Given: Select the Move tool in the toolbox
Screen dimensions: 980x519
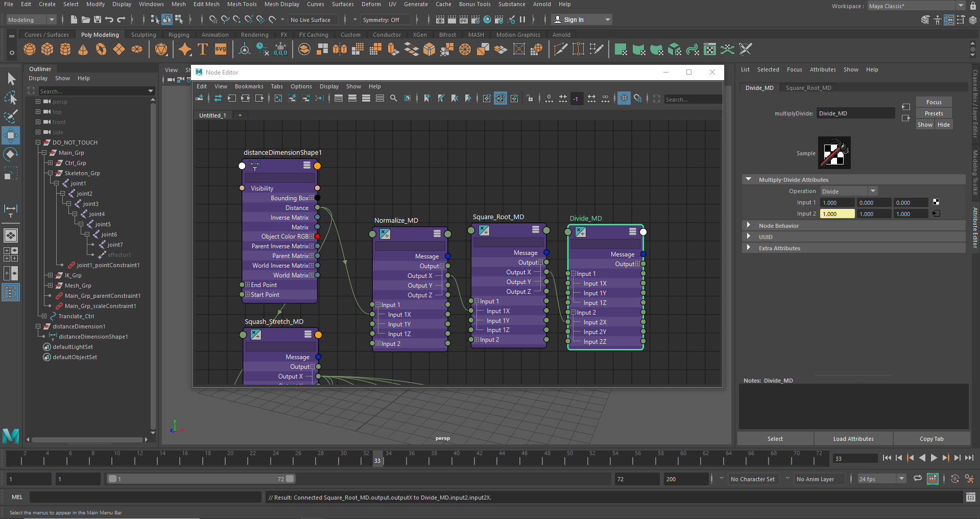Looking at the screenshot, I should tap(11, 135).
